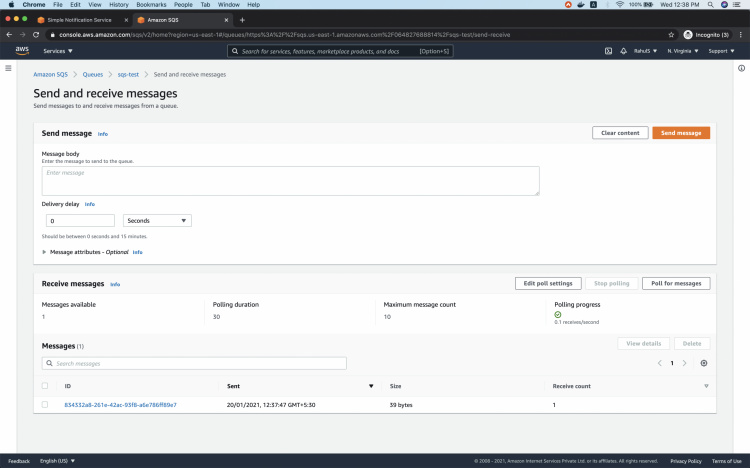
Task: Click the AWS logo home icon
Action: click(x=22, y=50)
